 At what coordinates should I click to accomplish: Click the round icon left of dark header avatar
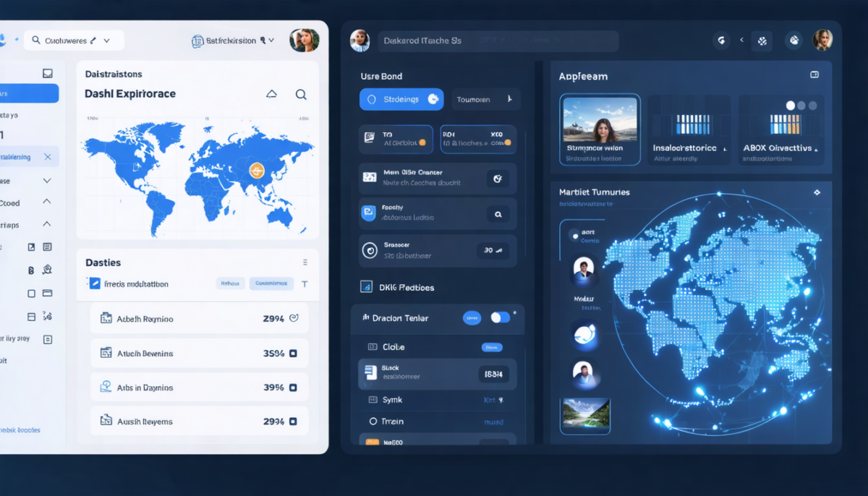793,40
